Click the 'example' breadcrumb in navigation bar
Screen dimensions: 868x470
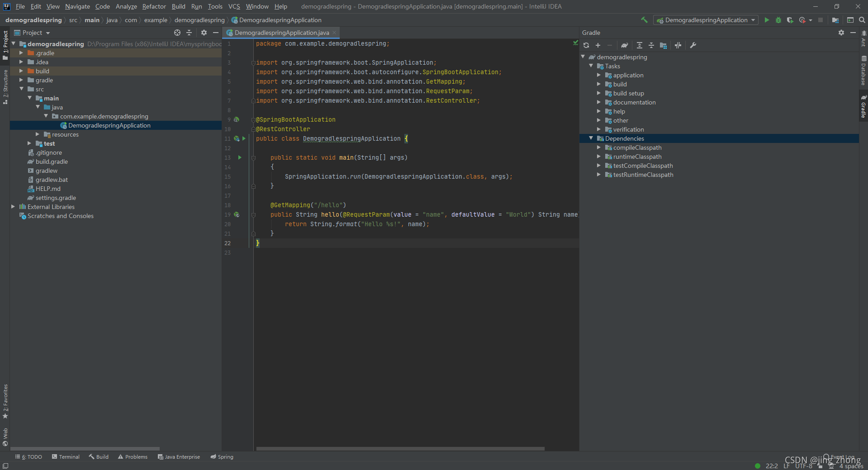156,20
